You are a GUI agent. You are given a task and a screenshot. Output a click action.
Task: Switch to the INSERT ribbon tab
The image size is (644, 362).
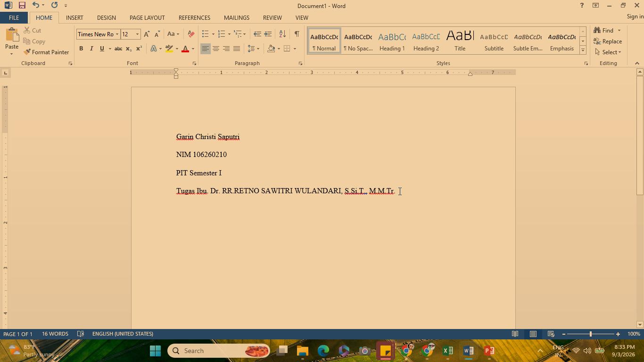click(x=74, y=18)
